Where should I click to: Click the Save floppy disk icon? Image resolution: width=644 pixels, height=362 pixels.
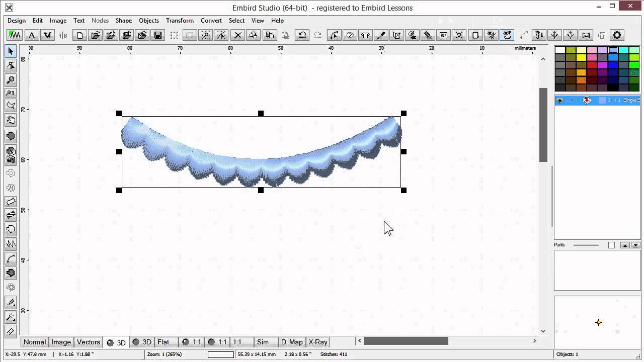(x=158, y=35)
